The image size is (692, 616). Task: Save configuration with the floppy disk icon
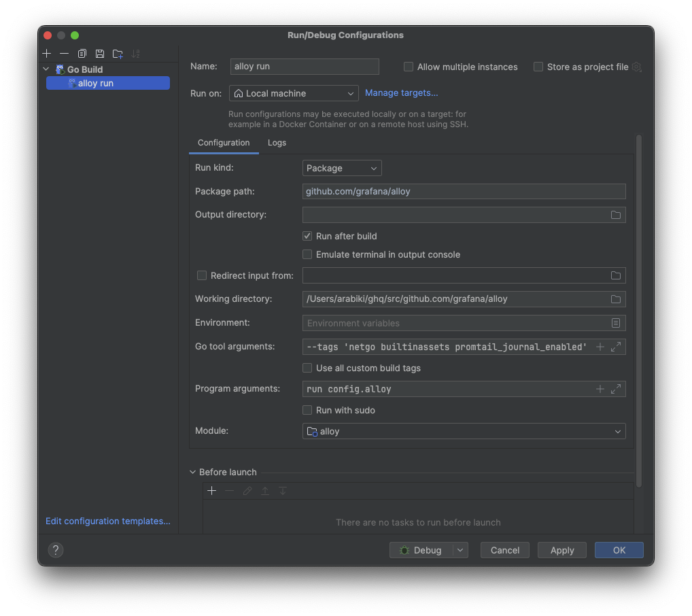tap(100, 54)
